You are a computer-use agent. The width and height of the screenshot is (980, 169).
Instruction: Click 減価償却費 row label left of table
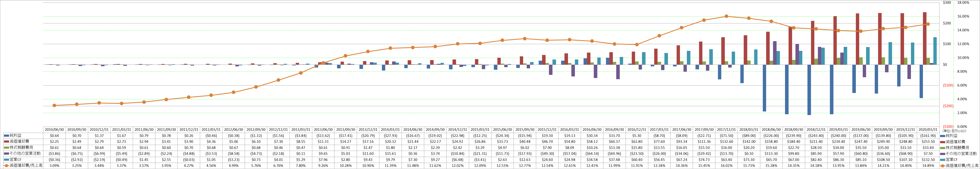coord(19,142)
